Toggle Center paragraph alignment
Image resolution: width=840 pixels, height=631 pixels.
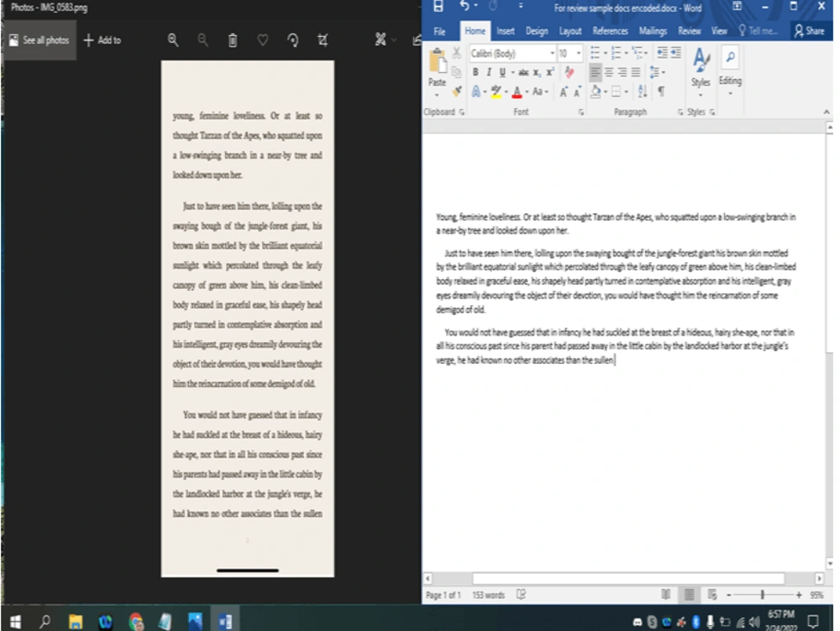coord(608,72)
